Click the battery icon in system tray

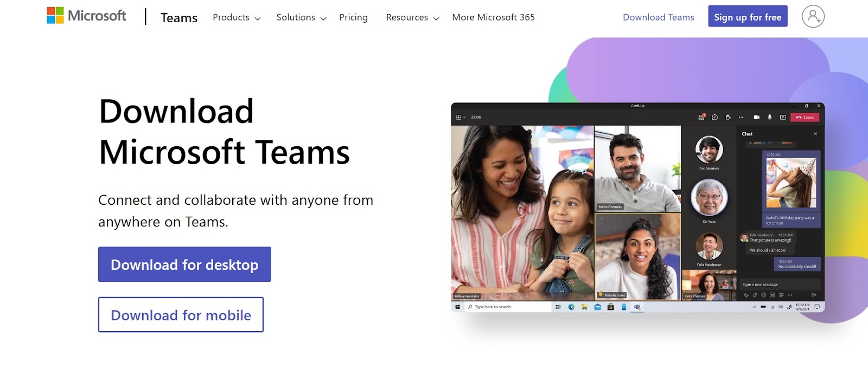pos(763,307)
